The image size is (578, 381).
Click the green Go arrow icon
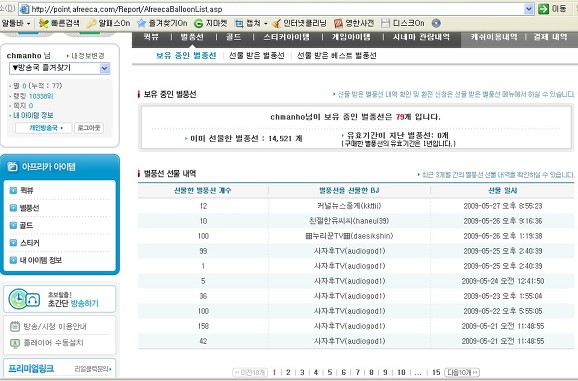click(543, 9)
